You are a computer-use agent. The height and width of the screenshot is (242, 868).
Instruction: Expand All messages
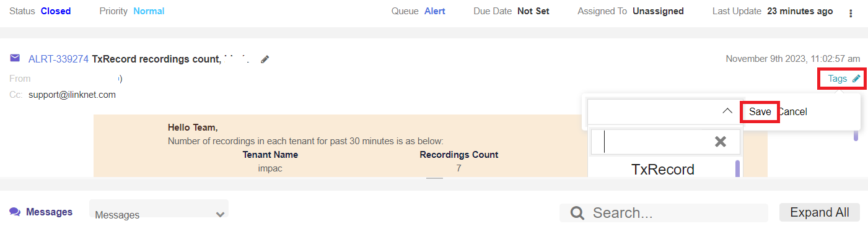[x=820, y=212]
